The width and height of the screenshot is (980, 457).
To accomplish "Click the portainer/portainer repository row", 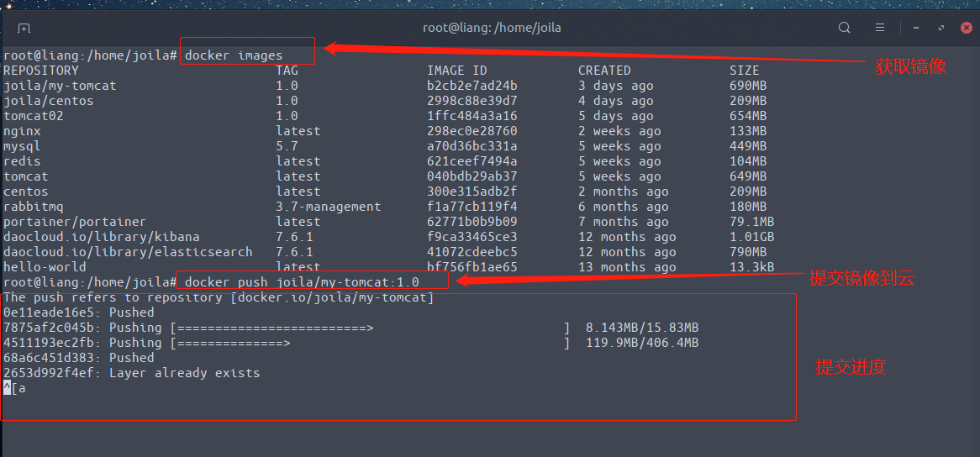I will click(x=75, y=222).
